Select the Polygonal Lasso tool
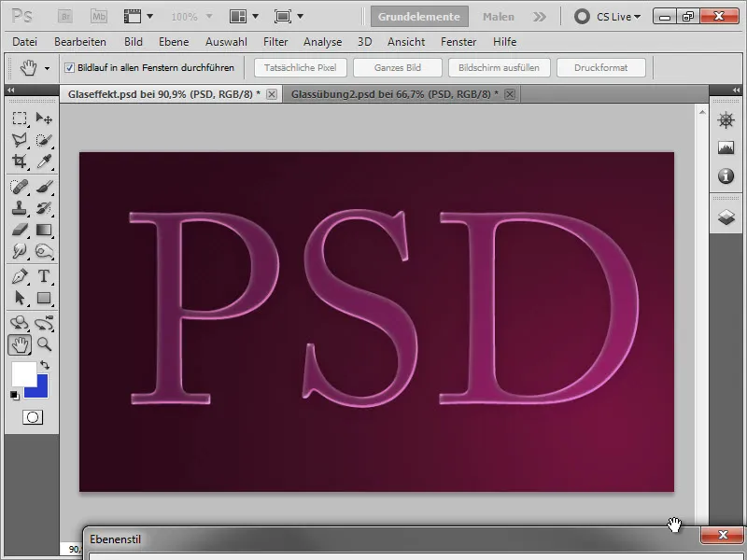The image size is (747, 560). 20,139
